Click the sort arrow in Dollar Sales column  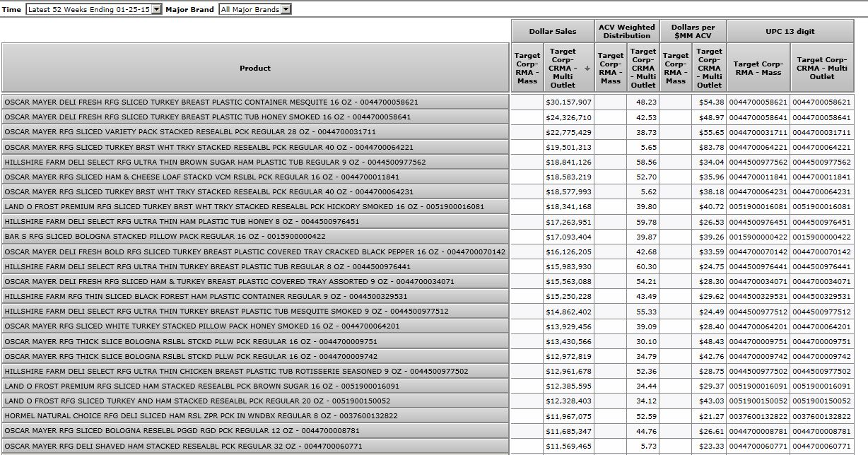tap(587, 69)
